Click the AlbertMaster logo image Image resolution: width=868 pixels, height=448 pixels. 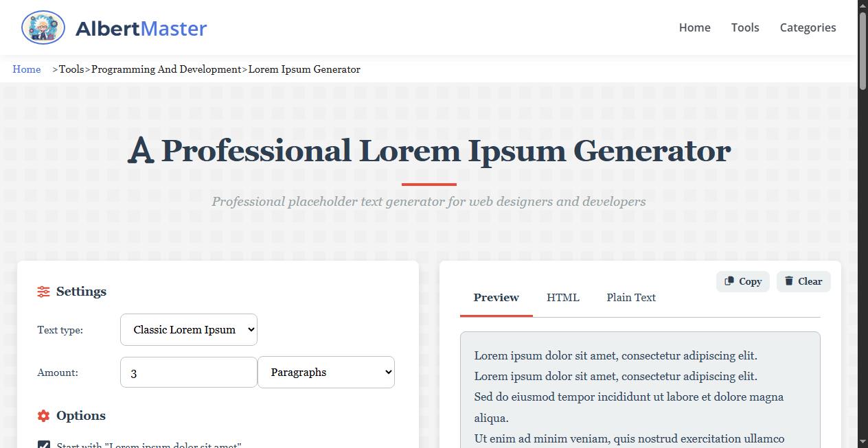click(43, 27)
